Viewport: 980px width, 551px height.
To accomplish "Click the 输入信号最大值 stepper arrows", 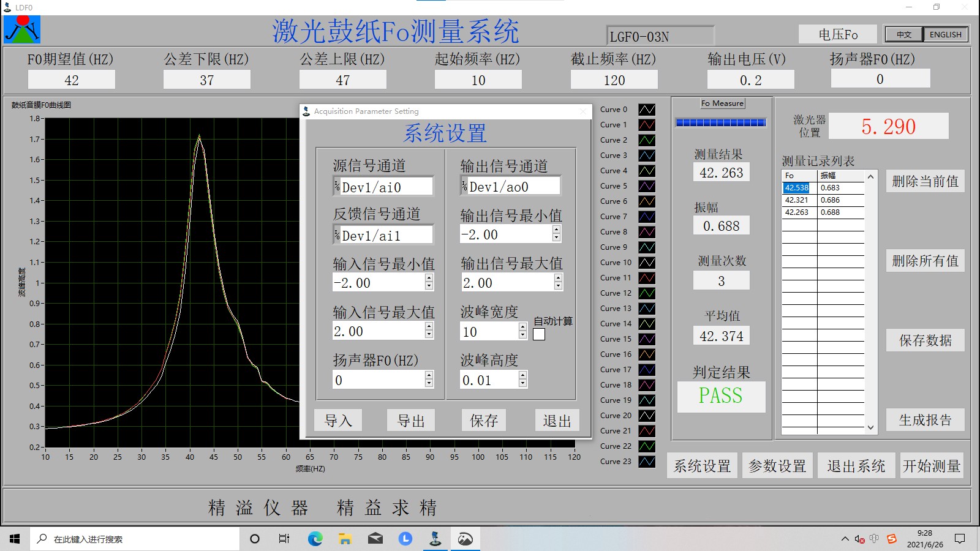I will [x=429, y=331].
